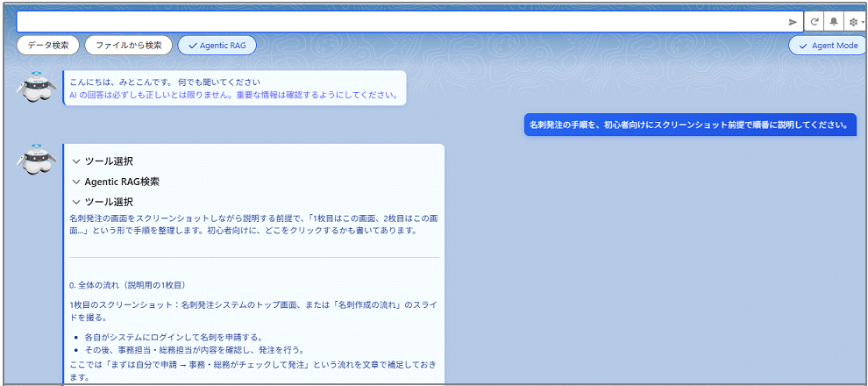Screen dimensions: 868x386
Task: Click the ファイルから検索 button
Action: tap(128, 46)
